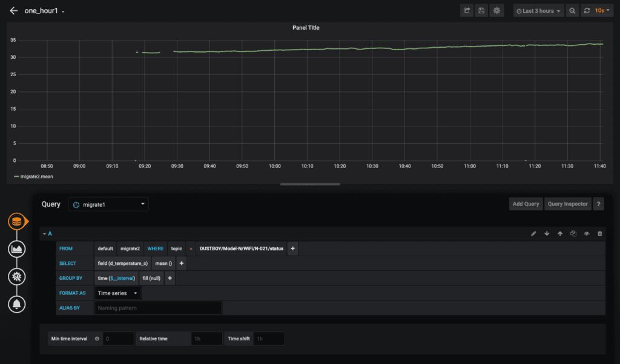620x364 pixels.
Task: Add a SELECT function with plus
Action: [182, 264]
